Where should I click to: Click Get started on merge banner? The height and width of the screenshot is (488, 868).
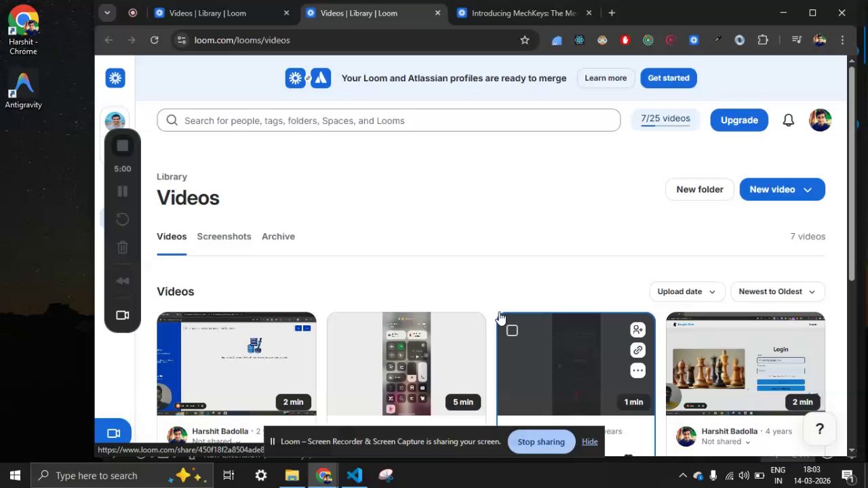[x=668, y=78]
